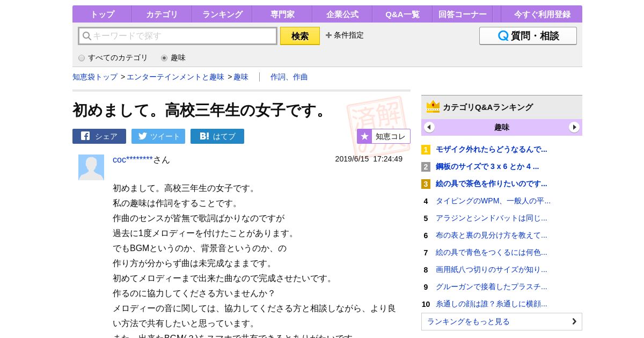Add to 知恵コレ with star button
This screenshot has height=338, width=644.
pos(384,136)
